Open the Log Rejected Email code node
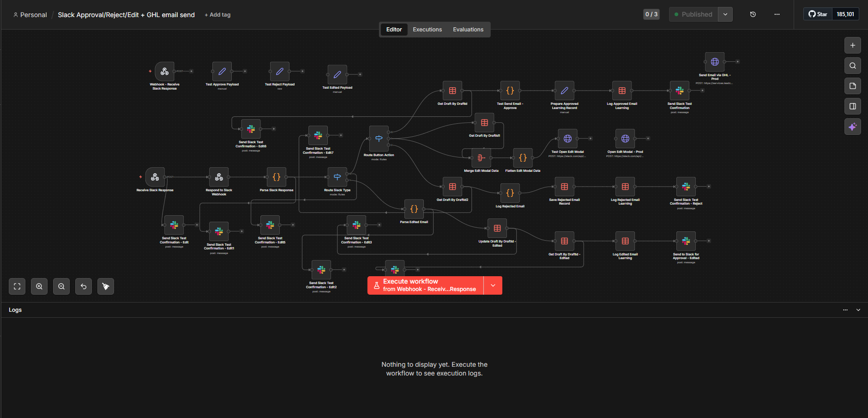This screenshot has width=868, height=418. [x=510, y=193]
